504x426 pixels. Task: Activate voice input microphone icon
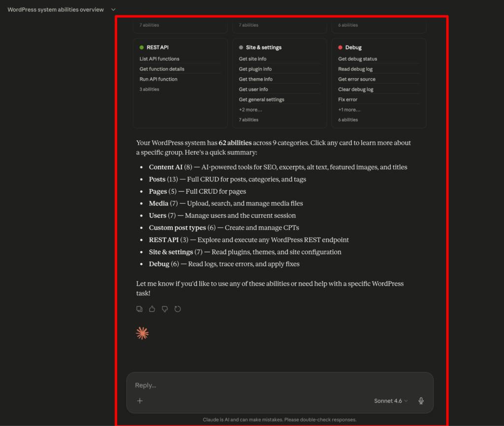[421, 400]
